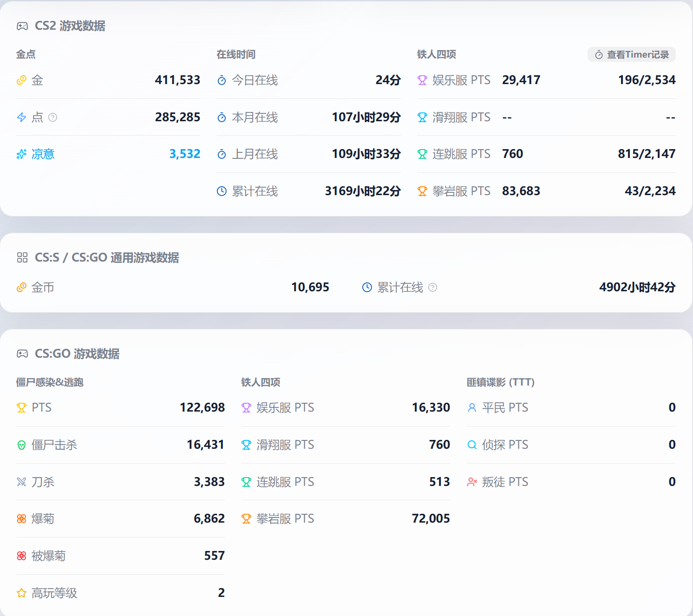Select the CS:GO 滑翔服 PTS value 760
The height and width of the screenshot is (616, 693).
click(439, 445)
